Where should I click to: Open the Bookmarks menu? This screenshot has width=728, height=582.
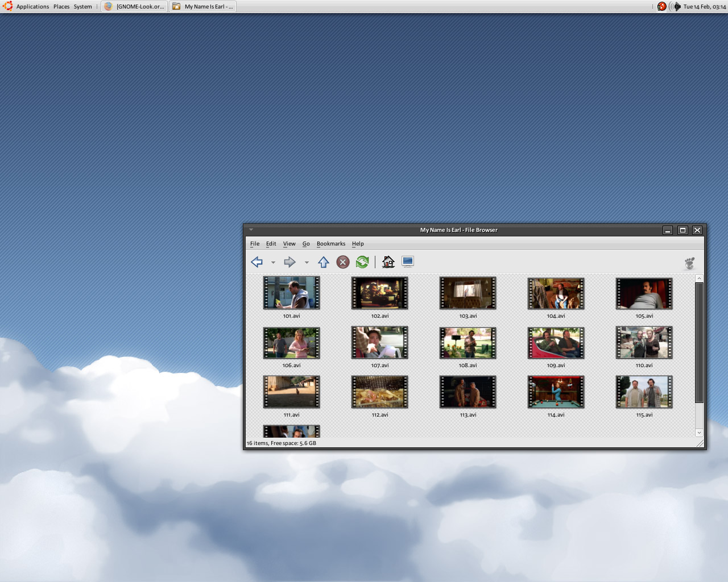coord(331,244)
